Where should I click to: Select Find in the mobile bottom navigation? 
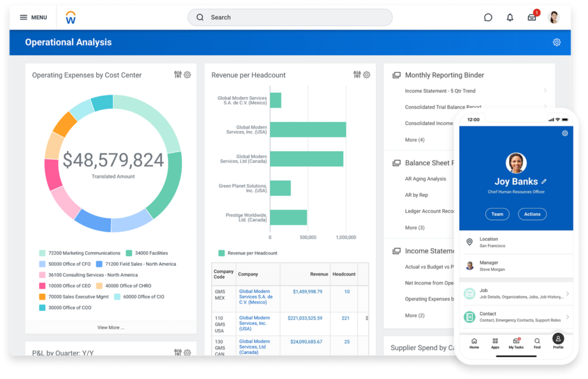pyautogui.click(x=537, y=343)
